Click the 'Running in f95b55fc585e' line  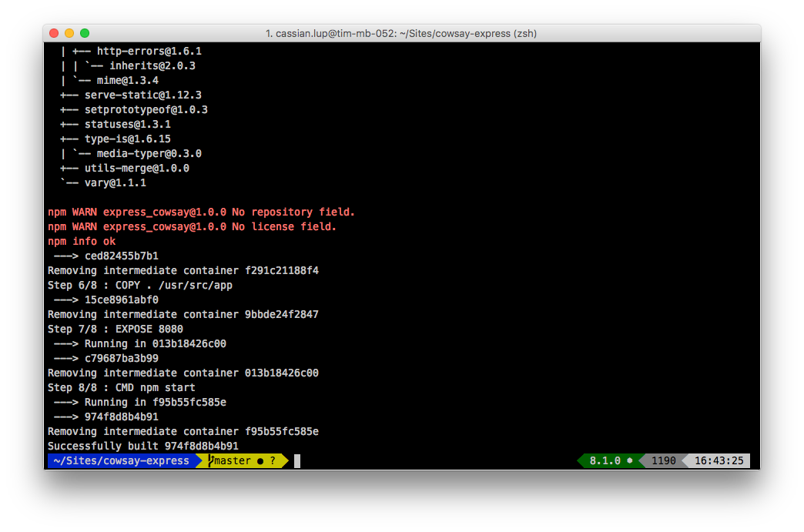point(156,403)
